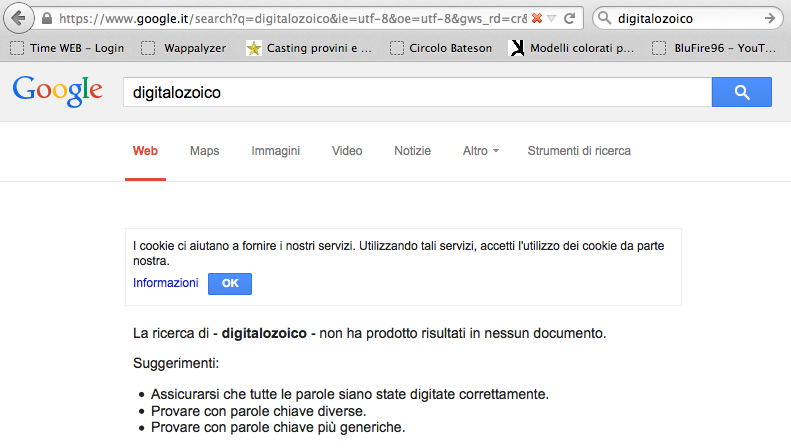Accept cookies with the OK button
The width and height of the screenshot is (791, 448).
[230, 284]
